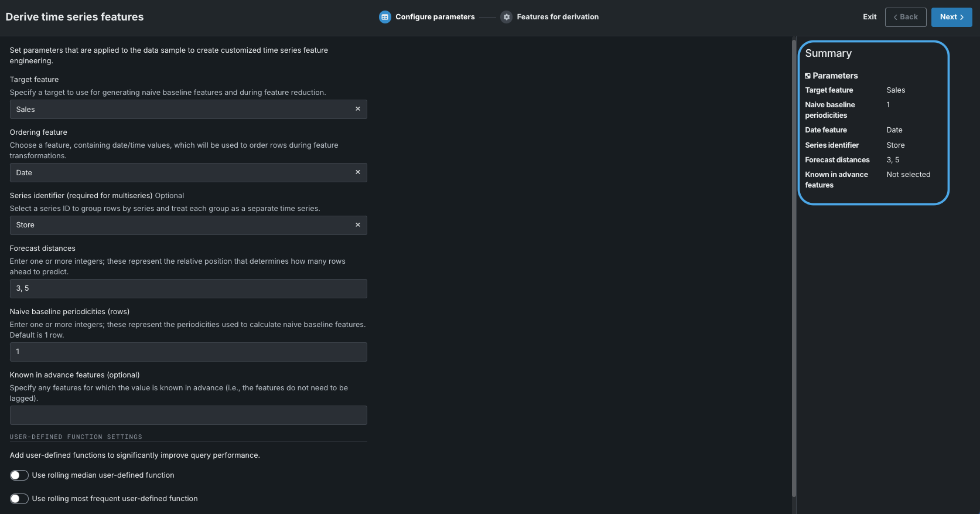Toggle rolling most frequent user-defined function

point(19,499)
